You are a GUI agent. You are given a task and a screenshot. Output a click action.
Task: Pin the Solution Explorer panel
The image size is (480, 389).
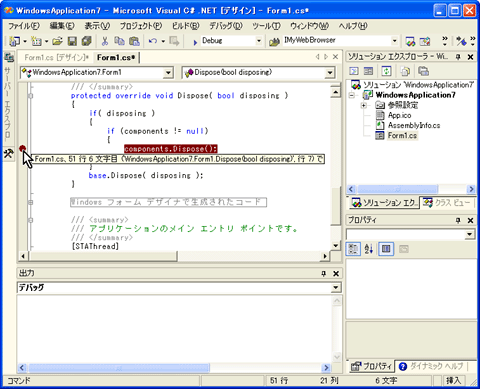click(x=458, y=57)
